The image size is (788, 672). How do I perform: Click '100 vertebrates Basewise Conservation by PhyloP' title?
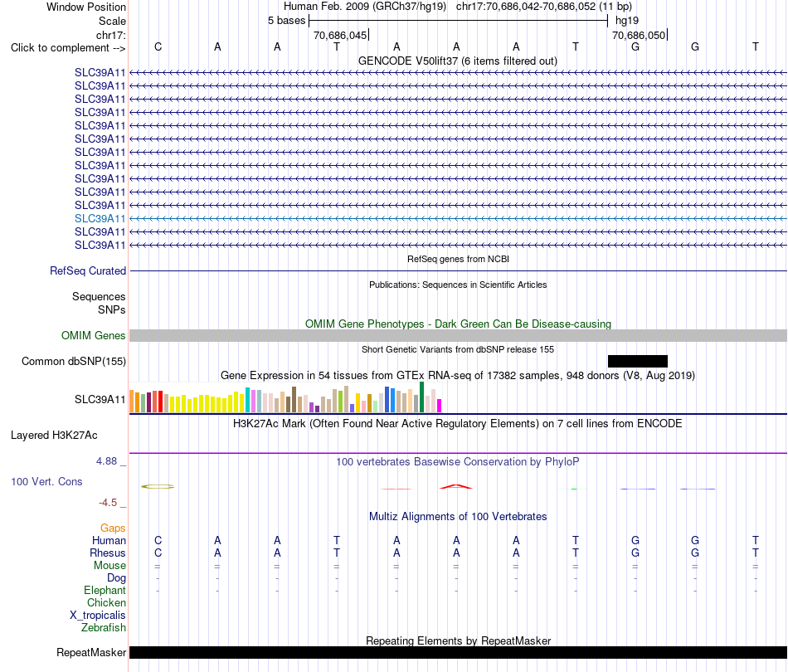(458, 462)
